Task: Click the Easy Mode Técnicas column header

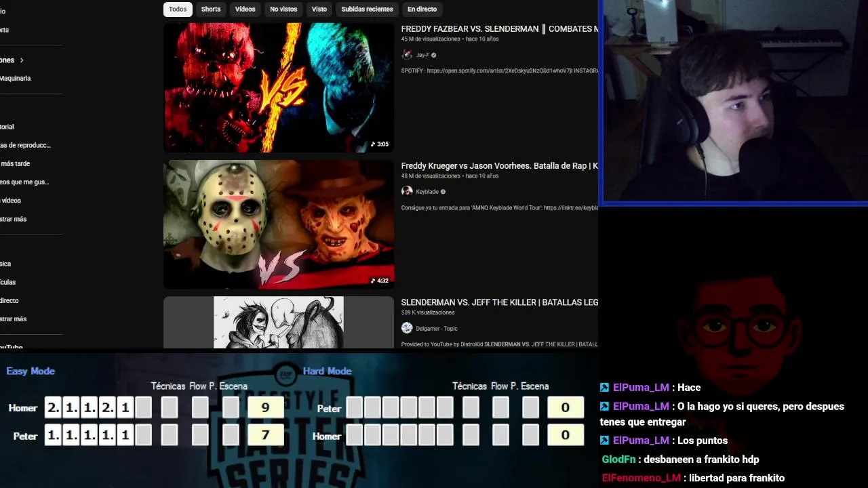Action: (x=168, y=386)
